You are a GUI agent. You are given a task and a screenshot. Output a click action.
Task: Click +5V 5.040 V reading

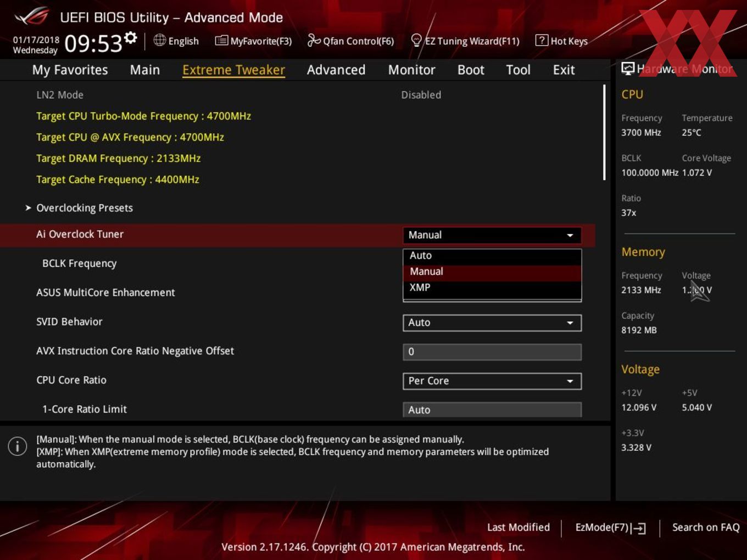pyautogui.click(x=697, y=408)
